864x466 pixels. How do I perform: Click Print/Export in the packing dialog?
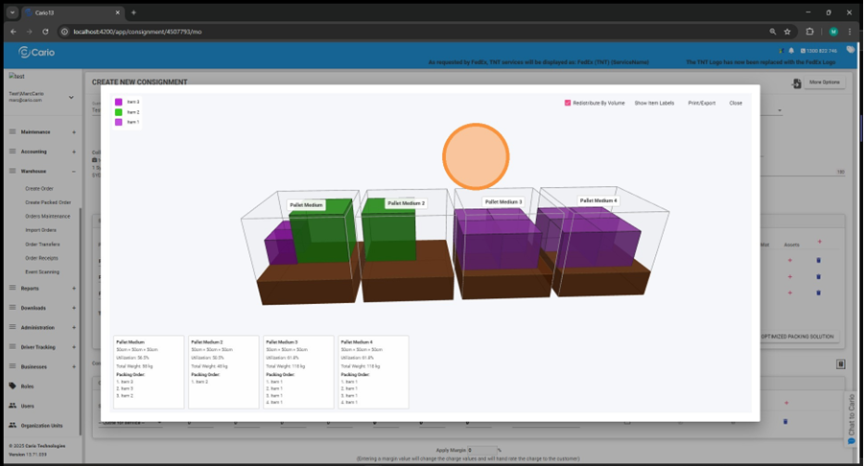coord(701,103)
